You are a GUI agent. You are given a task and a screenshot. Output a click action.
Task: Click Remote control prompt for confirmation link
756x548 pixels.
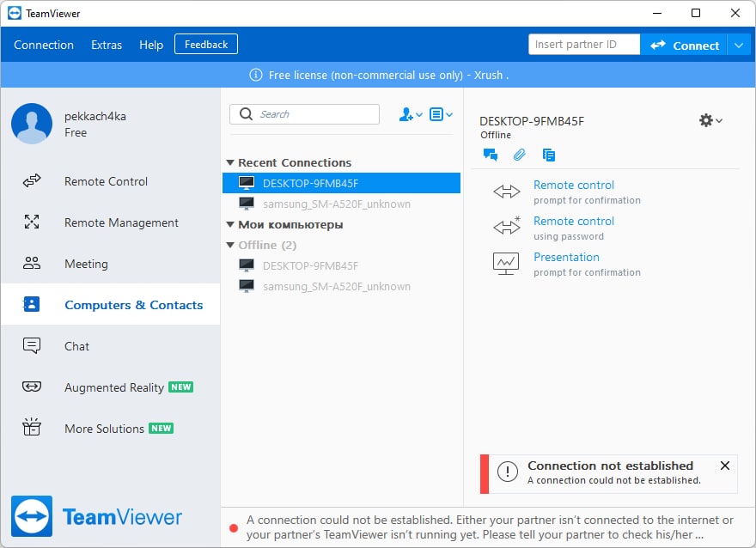pyautogui.click(x=574, y=185)
